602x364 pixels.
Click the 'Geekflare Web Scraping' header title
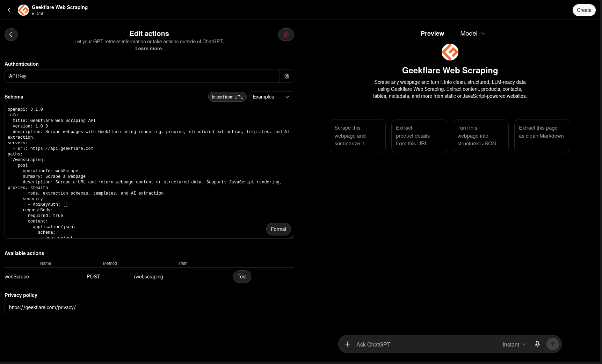60,7
